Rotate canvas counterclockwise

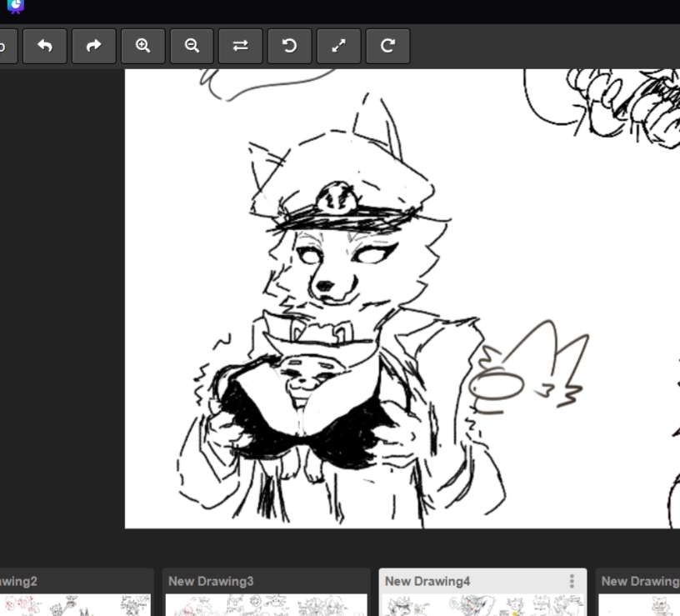point(289,47)
